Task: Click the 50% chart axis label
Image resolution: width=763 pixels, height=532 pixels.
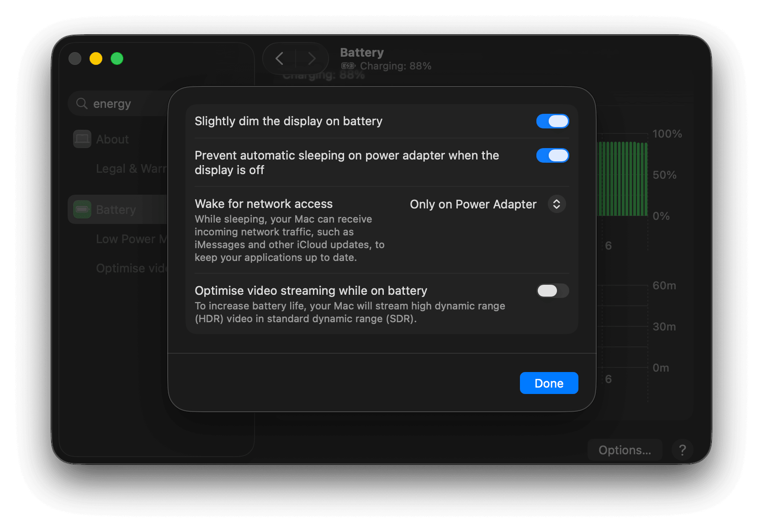Action: 664,175
